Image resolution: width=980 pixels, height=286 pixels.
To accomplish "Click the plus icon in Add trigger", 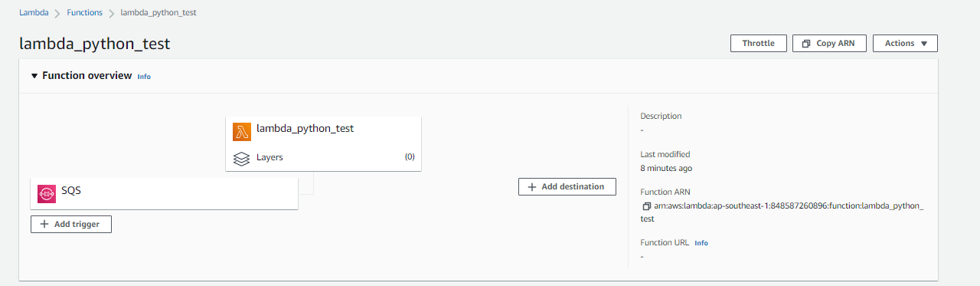I will point(44,224).
